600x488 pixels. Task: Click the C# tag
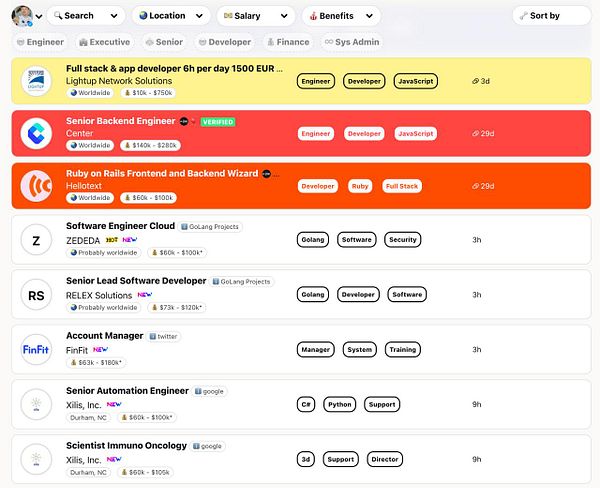coord(306,404)
